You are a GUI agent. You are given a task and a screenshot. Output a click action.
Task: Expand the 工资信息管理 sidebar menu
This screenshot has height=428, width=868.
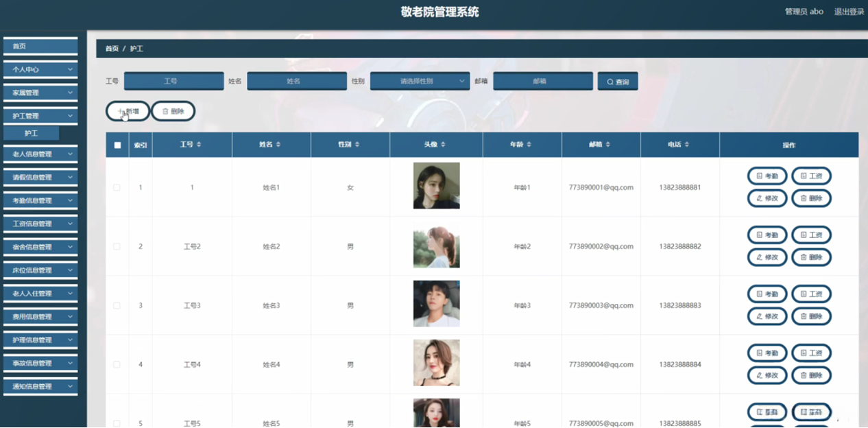(x=40, y=224)
